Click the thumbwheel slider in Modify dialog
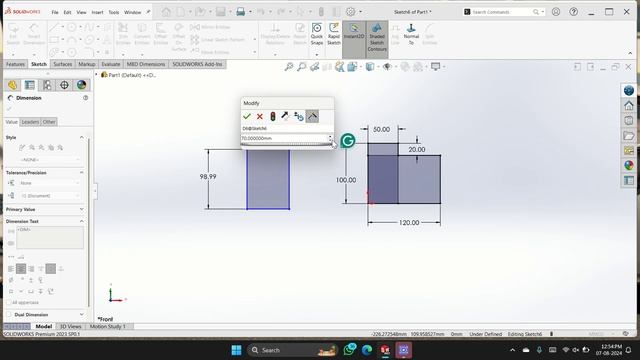 [287, 144]
